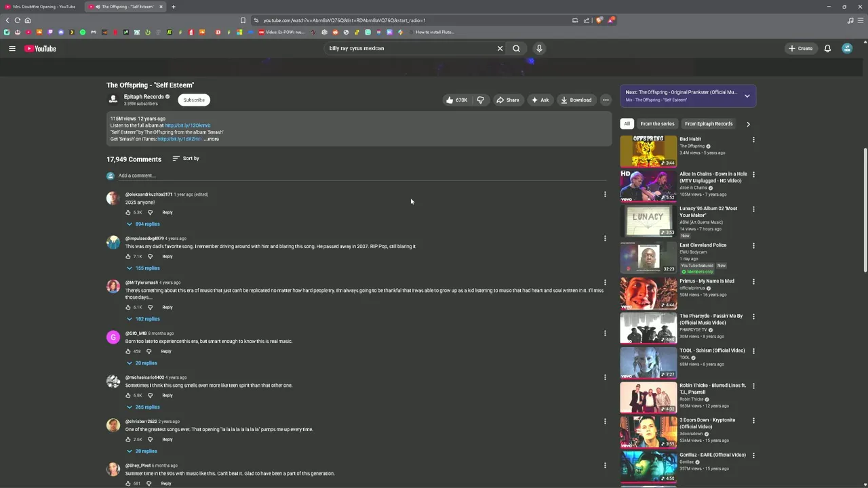868x488 pixels.
Task: Open the more actions ellipsis beside Download
Action: [606, 100]
